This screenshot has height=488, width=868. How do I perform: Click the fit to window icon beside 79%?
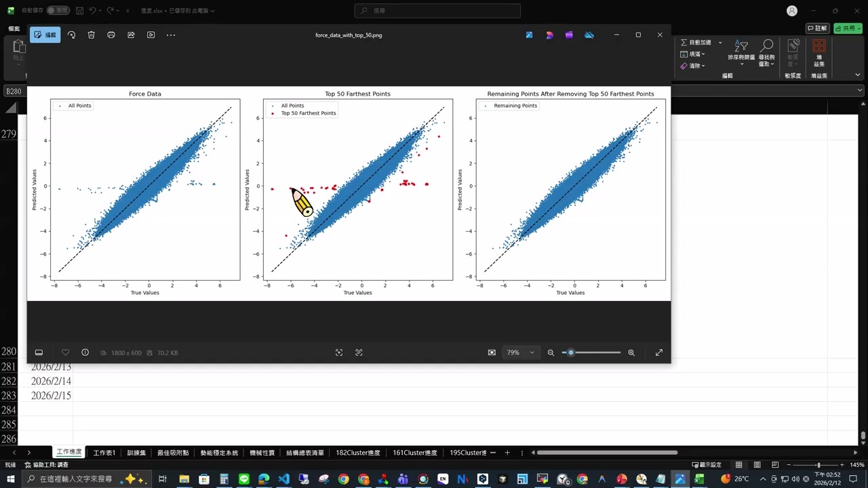tap(492, 352)
